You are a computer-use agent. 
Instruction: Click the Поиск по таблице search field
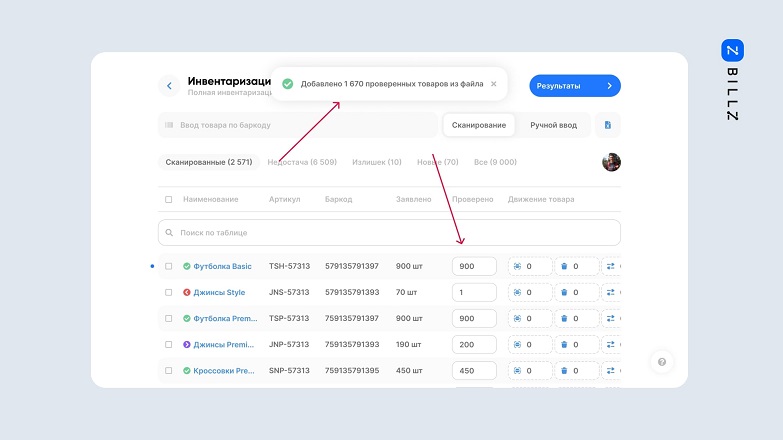389,232
